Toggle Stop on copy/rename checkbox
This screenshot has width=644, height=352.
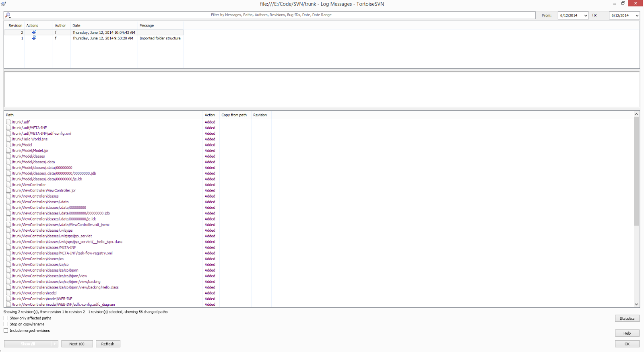pyautogui.click(x=6, y=324)
